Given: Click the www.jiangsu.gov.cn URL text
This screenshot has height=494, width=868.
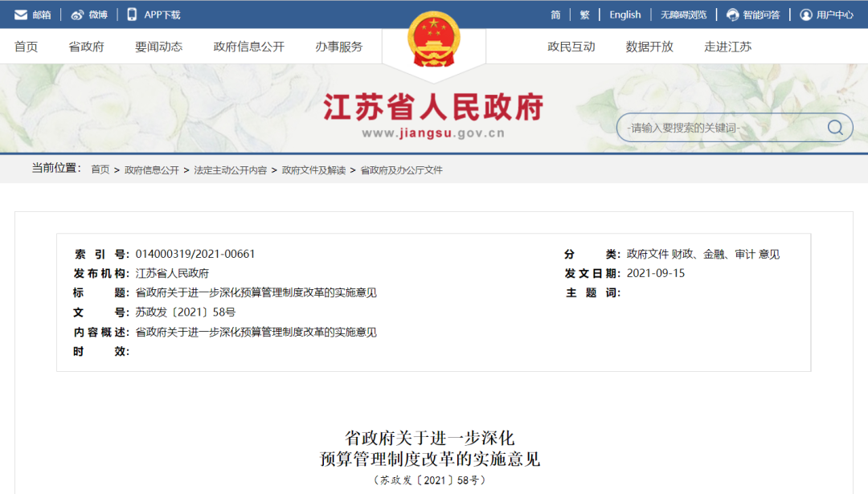Looking at the screenshot, I should [x=433, y=133].
